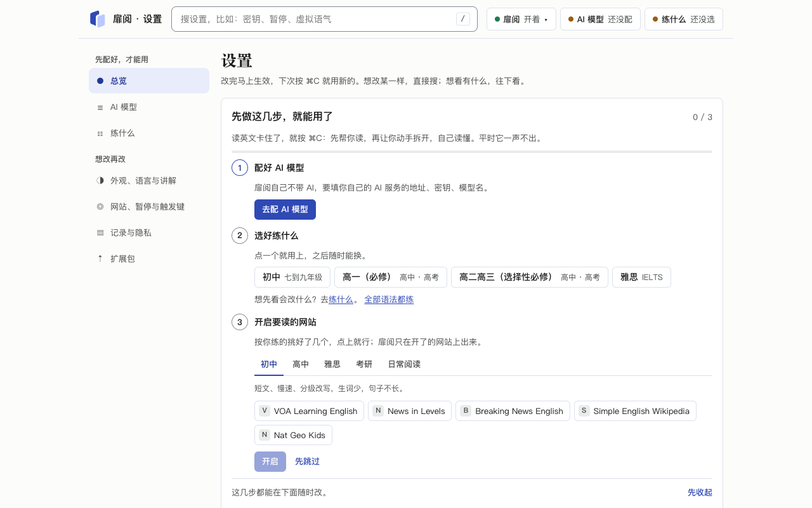Collapse the steps with 先收起
The height and width of the screenshot is (508, 812).
pyautogui.click(x=700, y=493)
